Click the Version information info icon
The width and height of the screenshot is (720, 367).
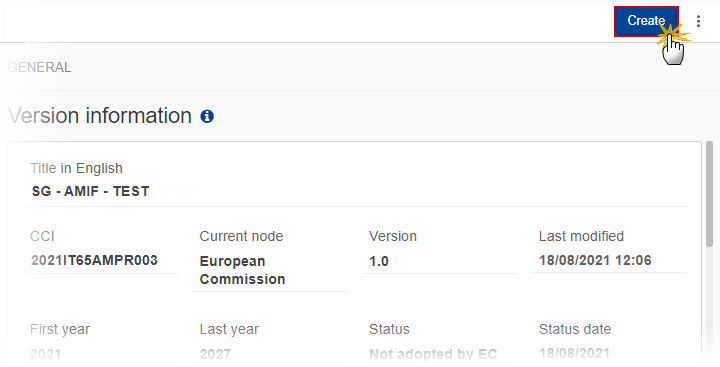(207, 116)
